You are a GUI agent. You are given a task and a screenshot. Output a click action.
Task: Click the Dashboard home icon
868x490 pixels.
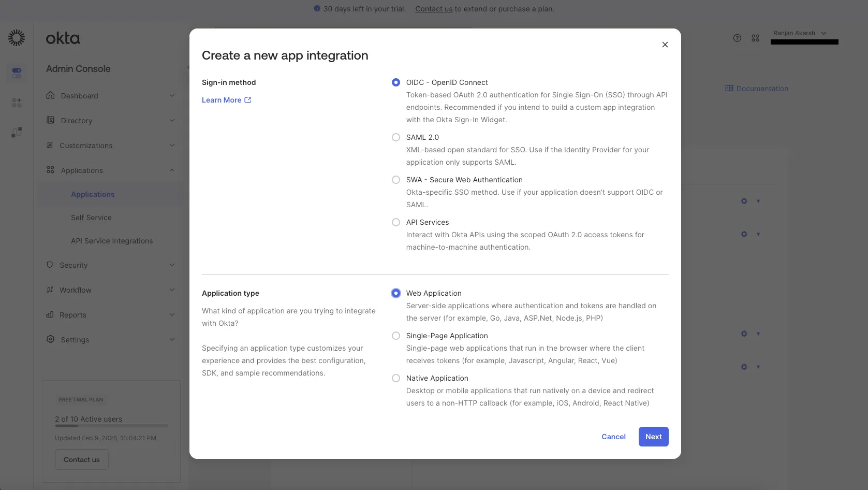click(x=50, y=95)
